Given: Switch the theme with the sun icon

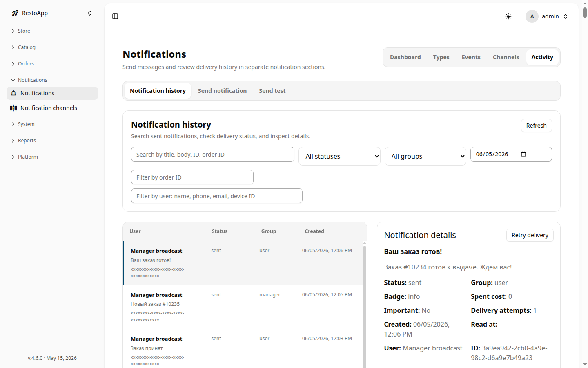Looking at the screenshot, I should pyautogui.click(x=508, y=16).
